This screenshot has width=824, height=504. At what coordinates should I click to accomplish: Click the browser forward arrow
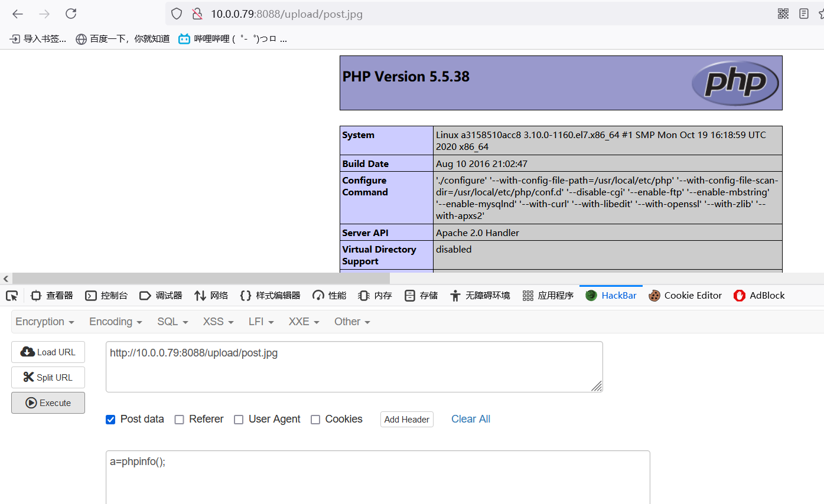click(44, 14)
